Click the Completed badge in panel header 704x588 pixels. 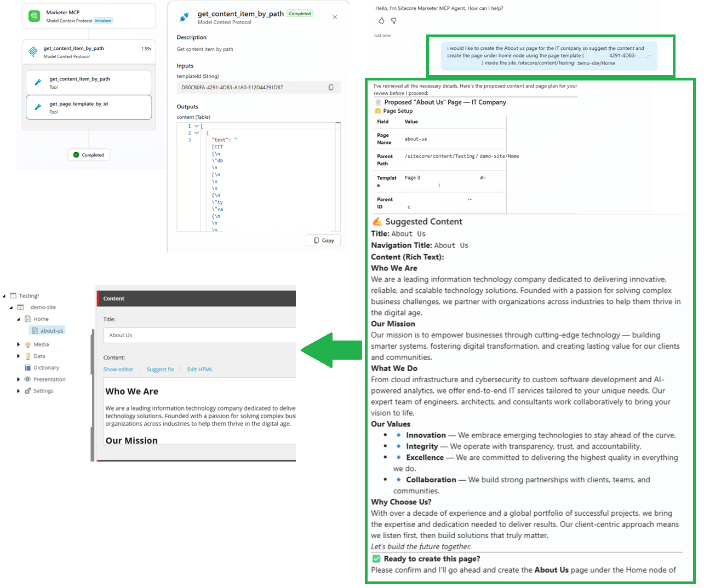(x=300, y=14)
